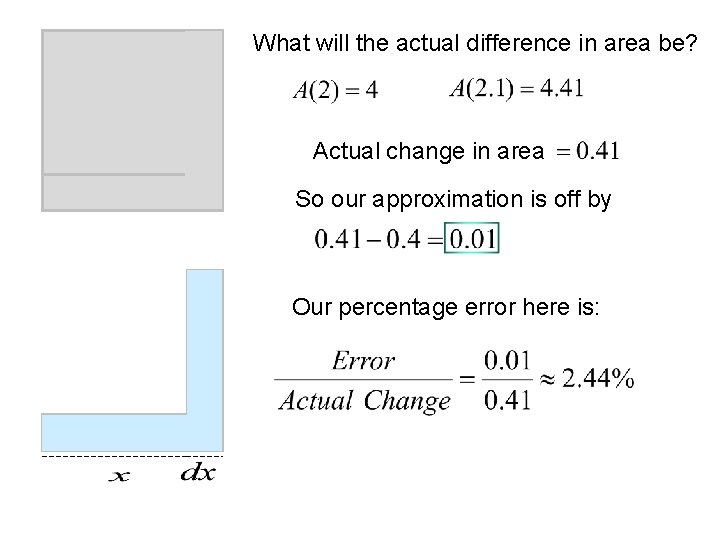
Task: Click 'So our approximation is off by'
Action: click(x=453, y=200)
